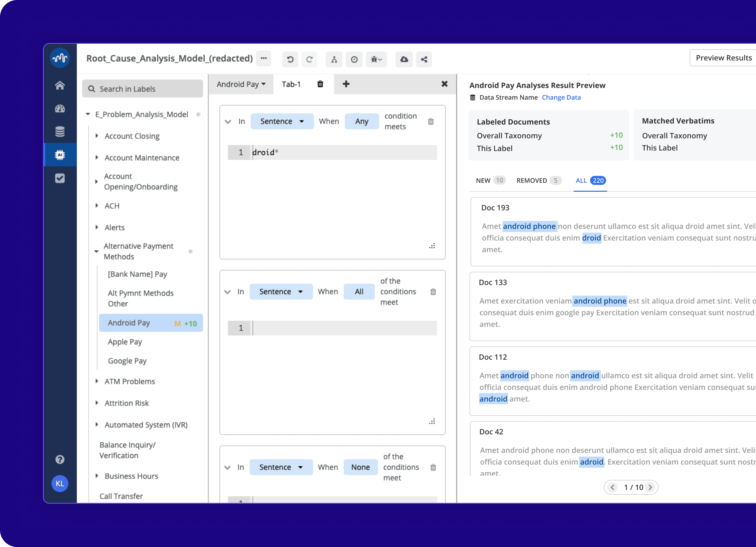The image size is (756, 547).
Task: Open the bug debug icon menu
Action: (376, 59)
